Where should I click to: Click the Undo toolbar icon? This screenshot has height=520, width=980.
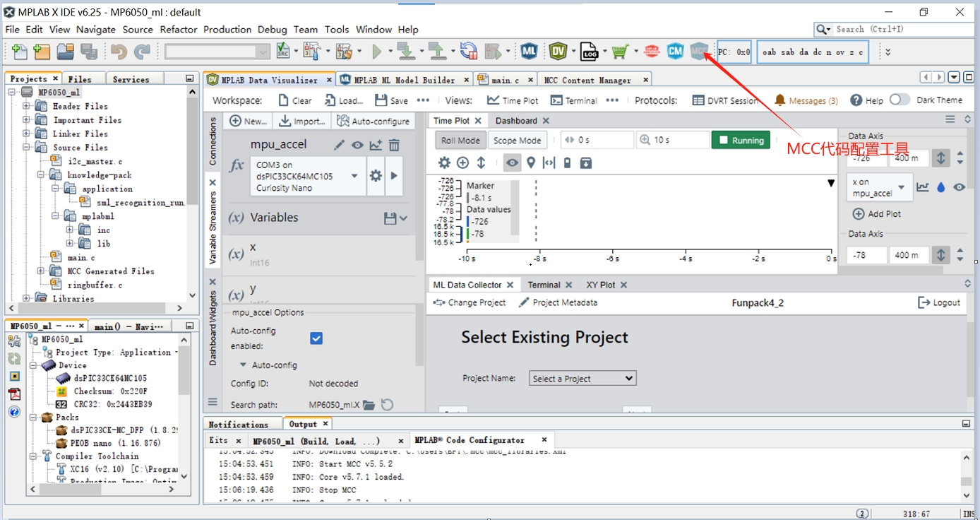coord(118,51)
